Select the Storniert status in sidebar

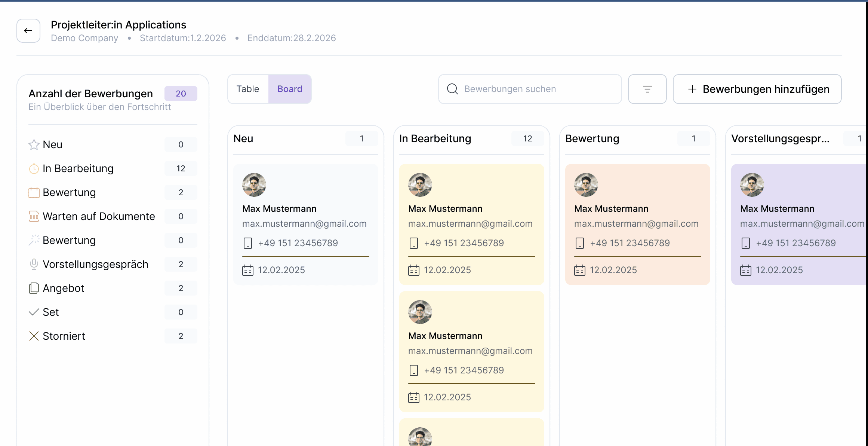(x=64, y=336)
